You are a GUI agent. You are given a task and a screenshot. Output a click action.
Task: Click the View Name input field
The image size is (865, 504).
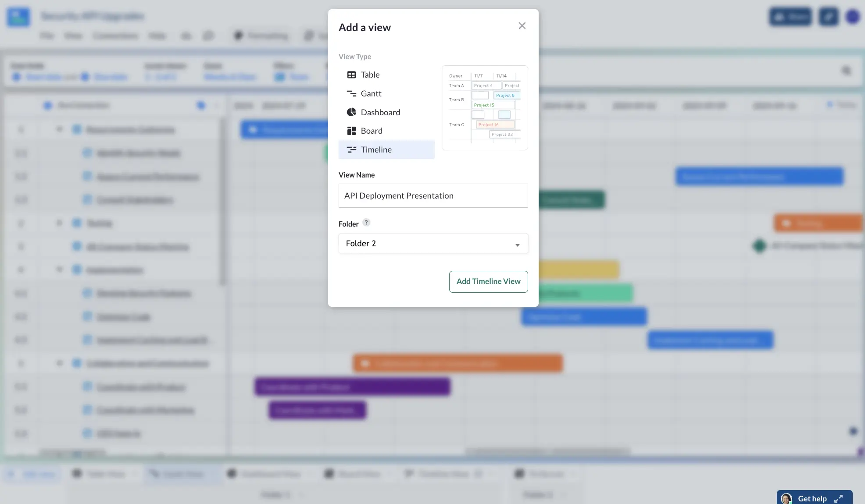point(433,195)
